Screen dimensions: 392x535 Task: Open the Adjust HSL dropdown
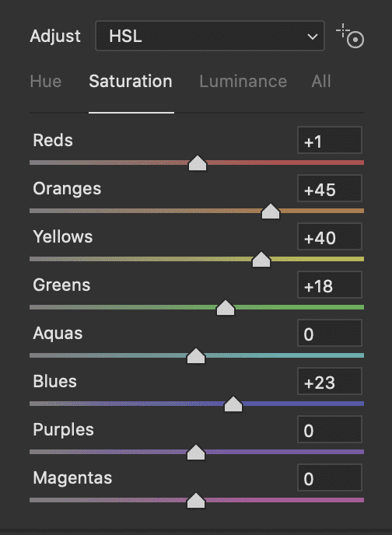(210, 36)
